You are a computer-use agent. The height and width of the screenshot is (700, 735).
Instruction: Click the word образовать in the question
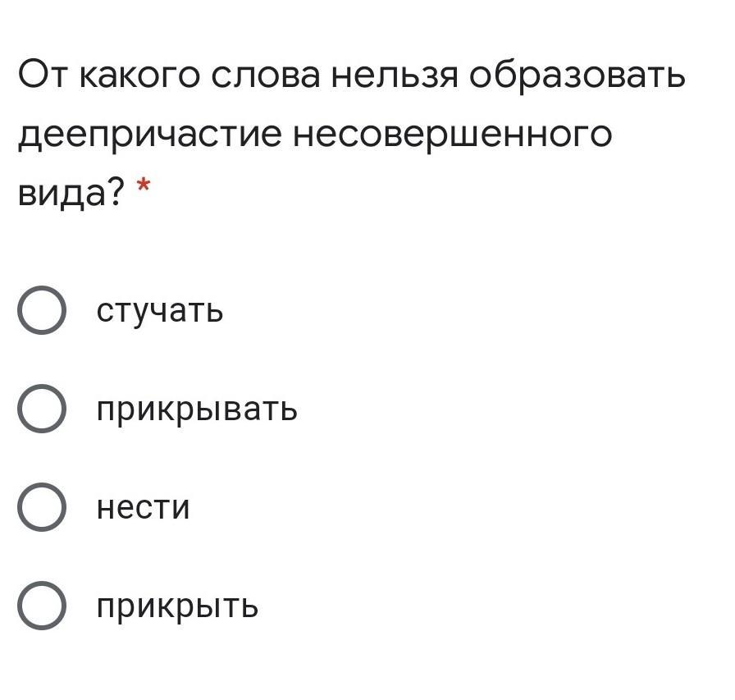pos(577,75)
